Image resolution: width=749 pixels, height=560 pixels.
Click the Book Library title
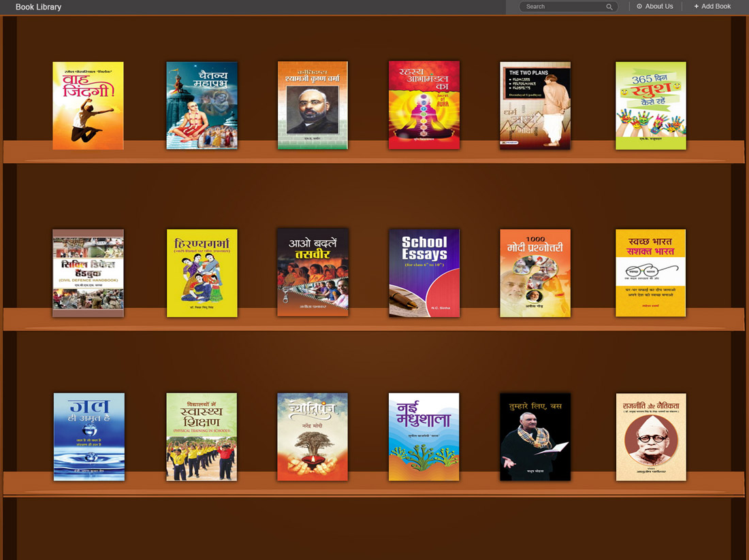point(38,7)
